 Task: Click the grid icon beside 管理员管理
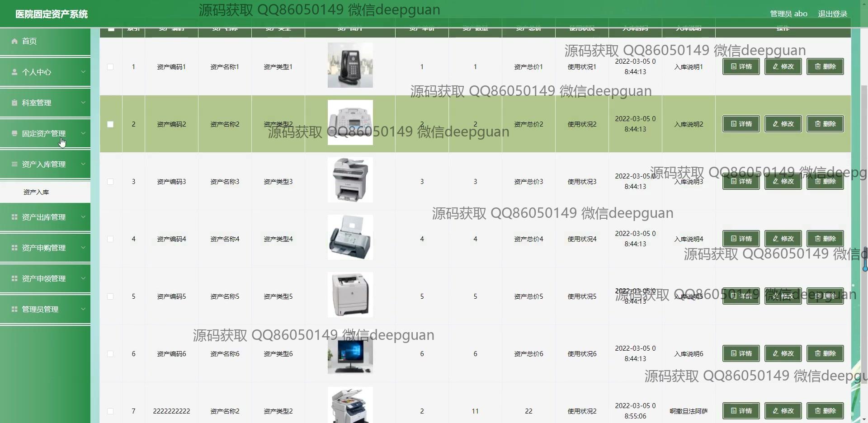click(x=14, y=309)
